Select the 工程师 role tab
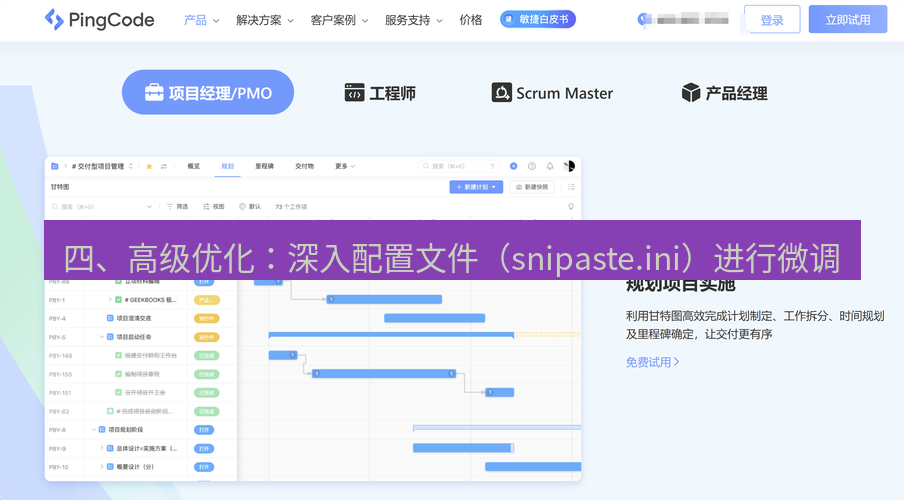Image resolution: width=904 pixels, height=500 pixels. tap(380, 93)
